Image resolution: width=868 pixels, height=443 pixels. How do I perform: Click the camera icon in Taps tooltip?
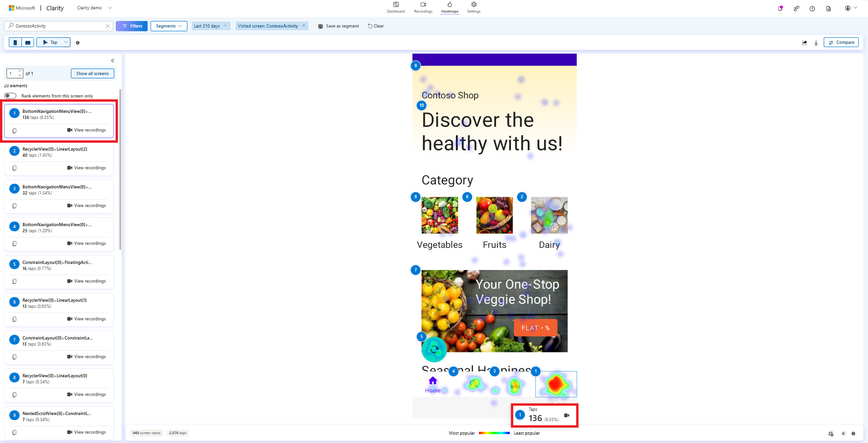(567, 415)
